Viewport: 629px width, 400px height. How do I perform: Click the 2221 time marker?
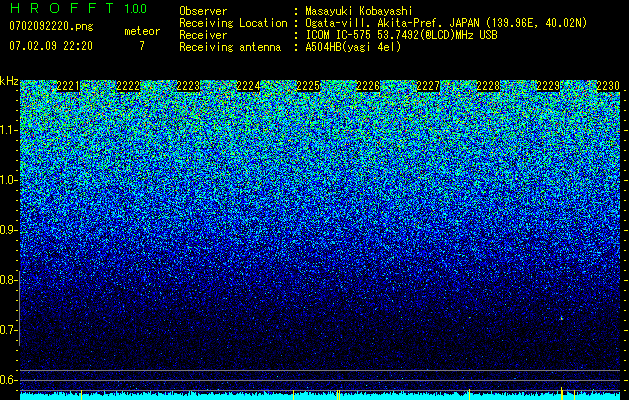[68, 86]
